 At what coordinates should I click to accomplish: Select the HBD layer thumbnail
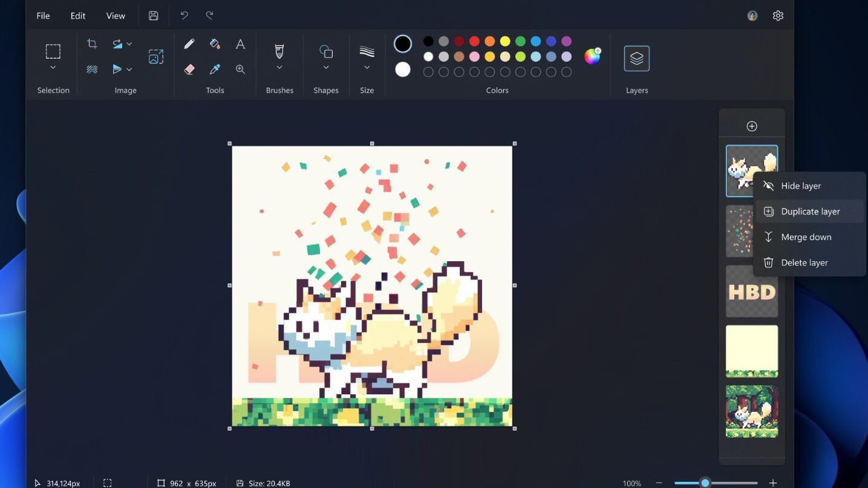coord(752,291)
